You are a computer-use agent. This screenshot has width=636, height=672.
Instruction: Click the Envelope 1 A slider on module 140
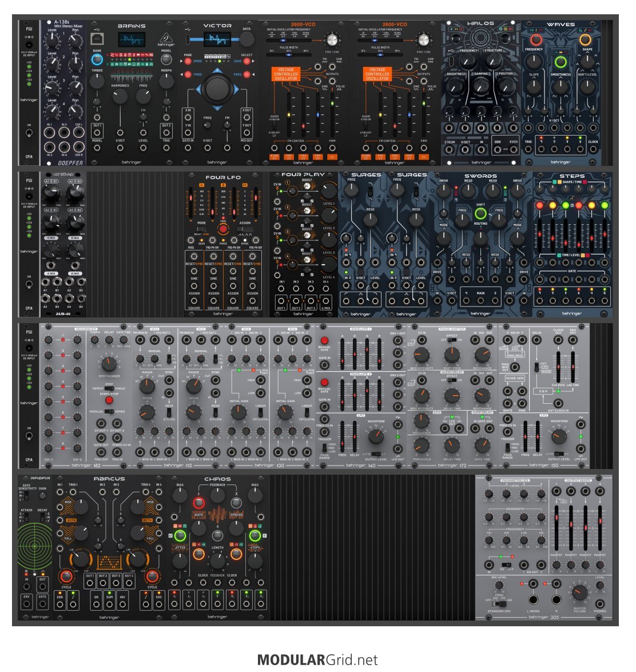click(x=342, y=354)
